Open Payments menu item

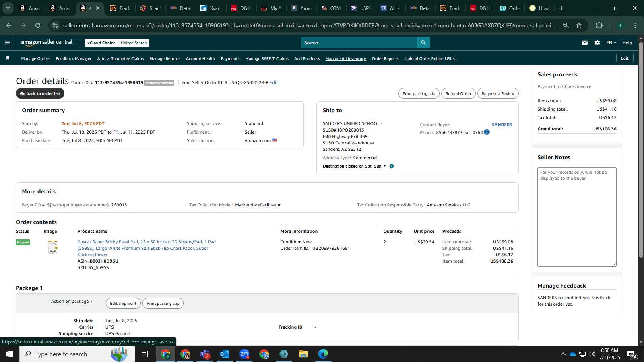tap(230, 59)
